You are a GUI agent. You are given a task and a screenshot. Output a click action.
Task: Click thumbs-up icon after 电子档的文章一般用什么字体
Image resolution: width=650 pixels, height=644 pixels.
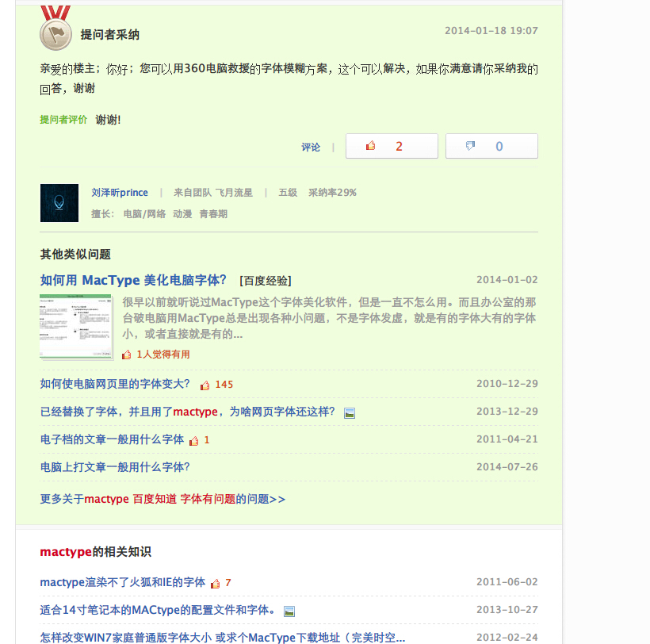(x=193, y=441)
